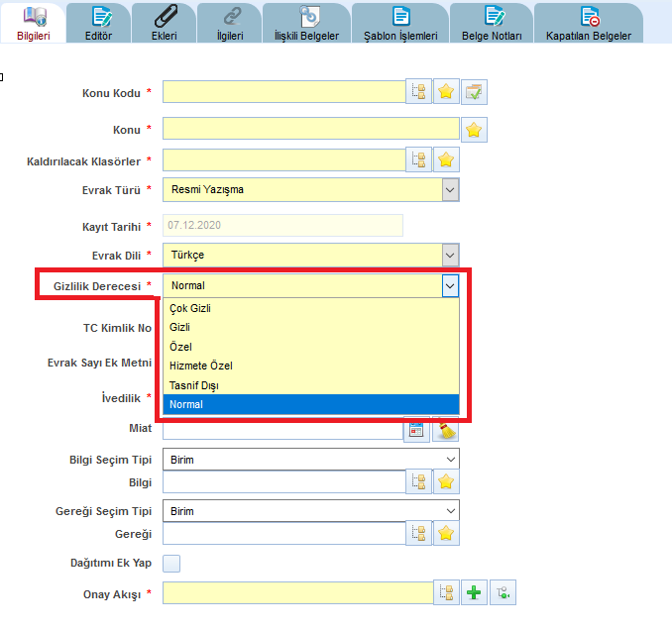Open the calendar icon next to Miat
This screenshot has width=672, height=630.
pos(416,430)
